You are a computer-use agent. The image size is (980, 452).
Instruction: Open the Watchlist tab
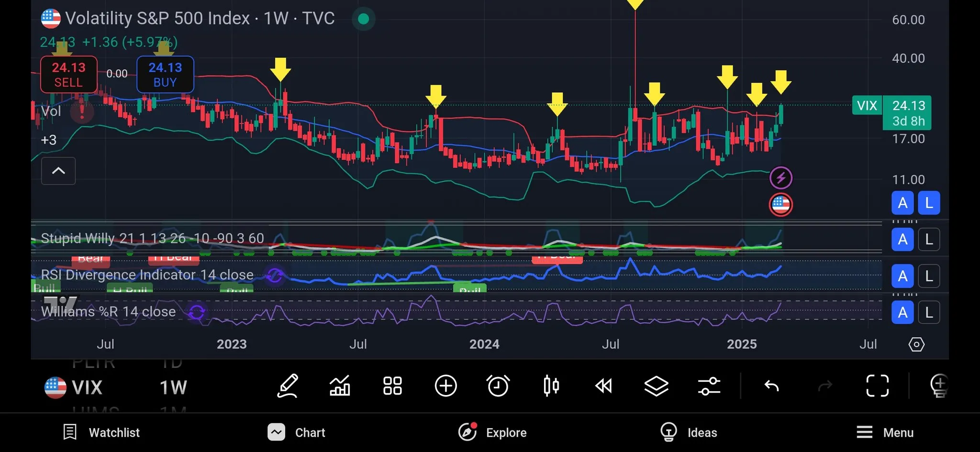click(101, 432)
